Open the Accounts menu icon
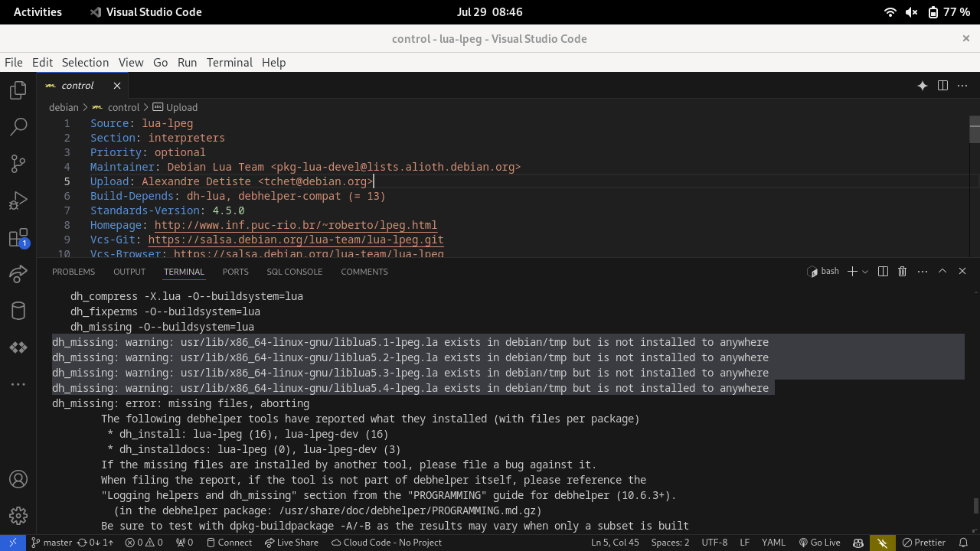The image size is (980, 551). tap(18, 480)
